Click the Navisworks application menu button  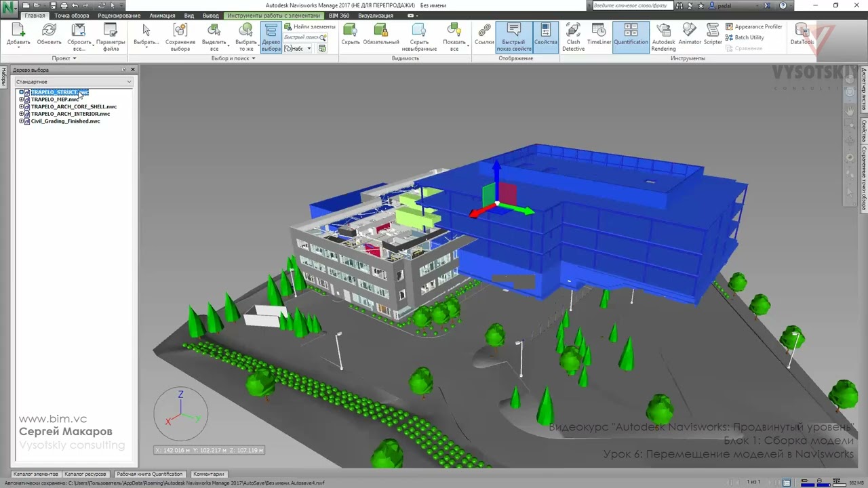(x=9, y=9)
